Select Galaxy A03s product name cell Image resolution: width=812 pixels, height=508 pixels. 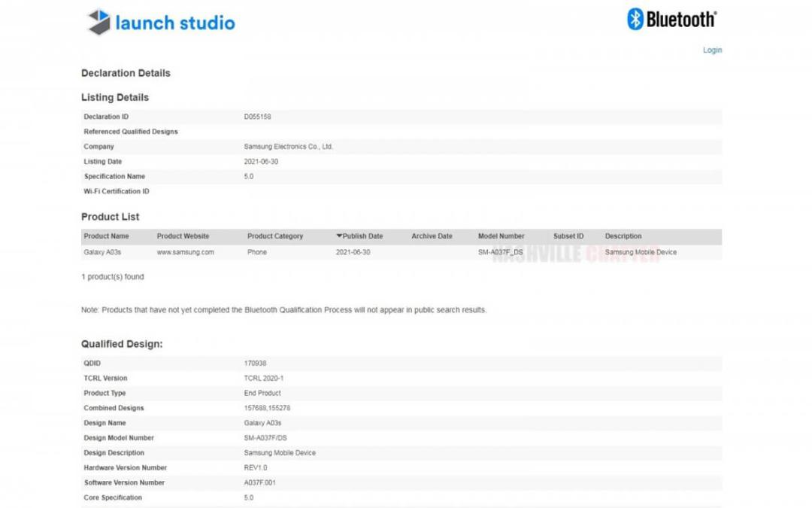click(x=102, y=252)
